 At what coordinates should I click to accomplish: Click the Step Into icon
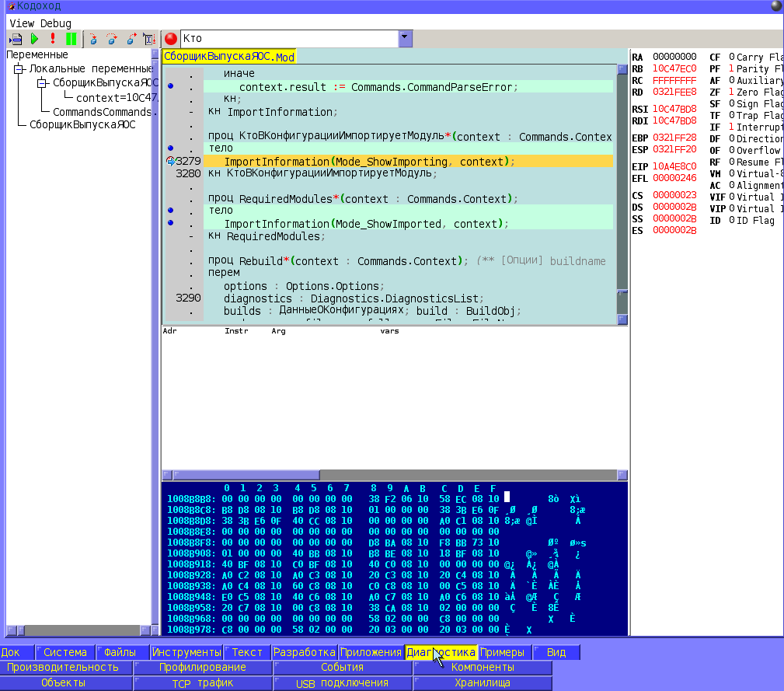coord(93,39)
